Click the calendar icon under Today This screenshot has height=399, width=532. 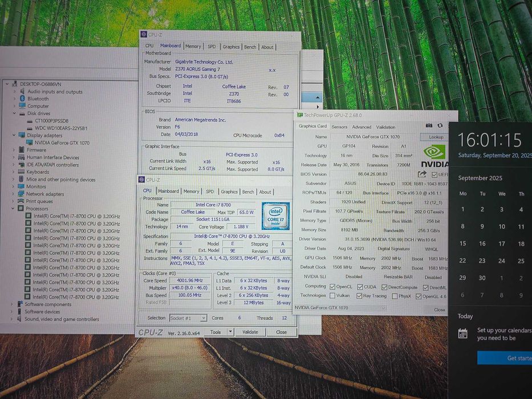click(463, 333)
